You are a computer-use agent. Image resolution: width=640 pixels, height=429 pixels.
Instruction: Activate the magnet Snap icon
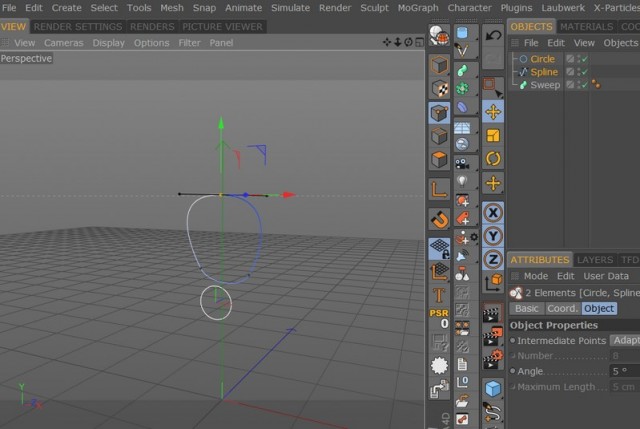tap(439, 220)
